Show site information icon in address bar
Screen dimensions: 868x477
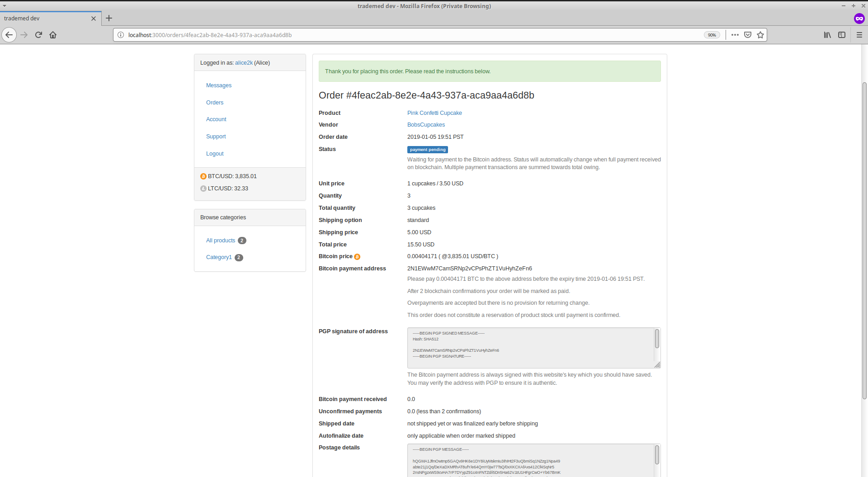pyautogui.click(x=121, y=35)
